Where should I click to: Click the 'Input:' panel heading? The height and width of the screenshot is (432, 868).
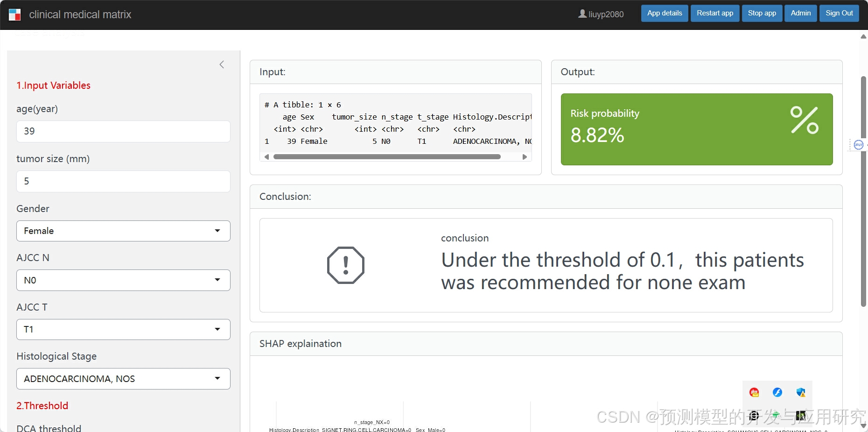273,72
